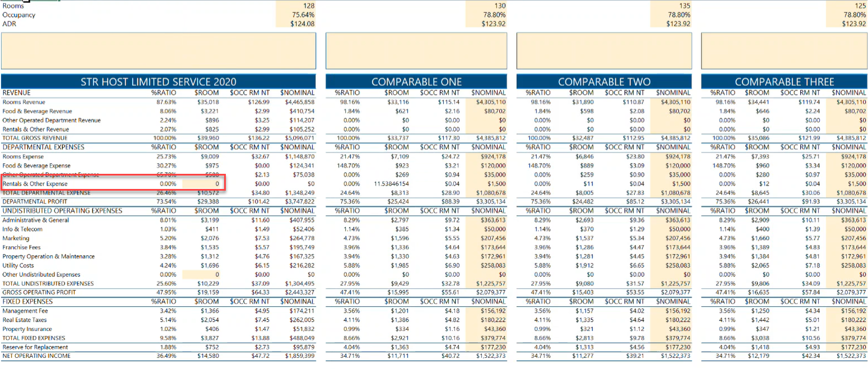Click the DEPARTMENTAL PROFIT row label
868x369 pixels.
point(35,201)
